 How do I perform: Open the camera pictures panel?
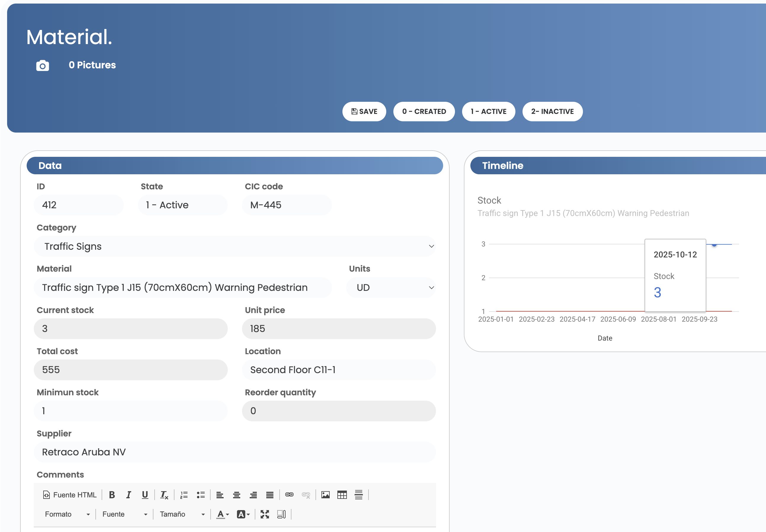point(42,65)
